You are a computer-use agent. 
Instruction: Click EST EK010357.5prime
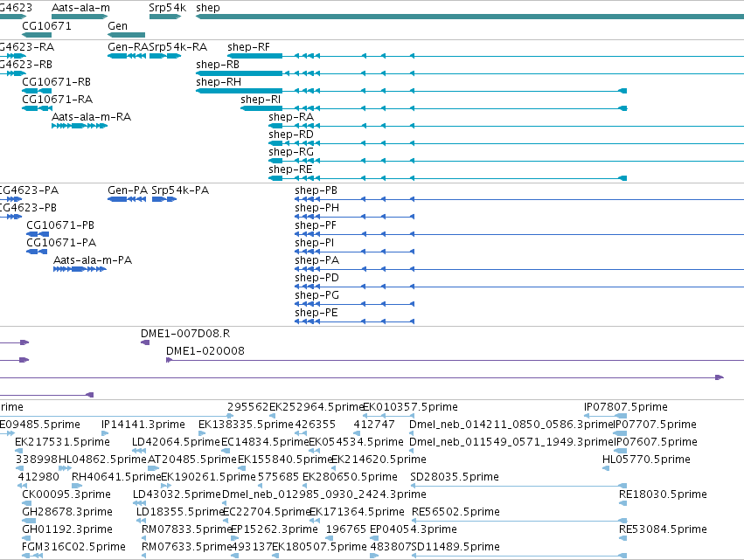(x=410, y=407)
